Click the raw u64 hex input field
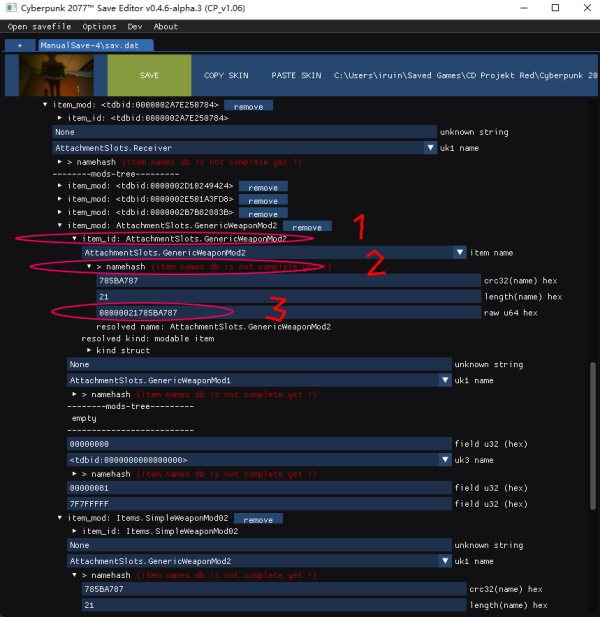Screen dimensions: 600x617 pyautogui.click(x=288, y=313)
